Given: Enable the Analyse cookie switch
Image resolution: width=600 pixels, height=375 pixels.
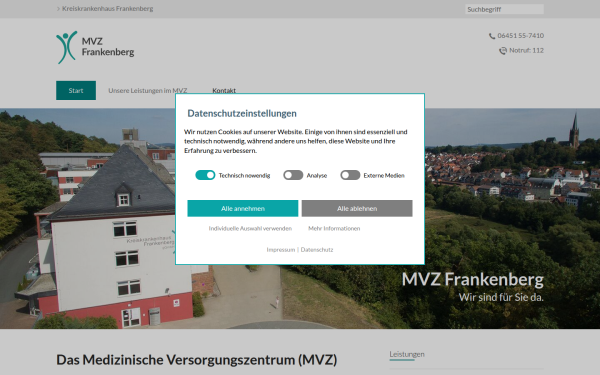Looking at the screenshot, I should pyautogui.click(x=293, y=175).
